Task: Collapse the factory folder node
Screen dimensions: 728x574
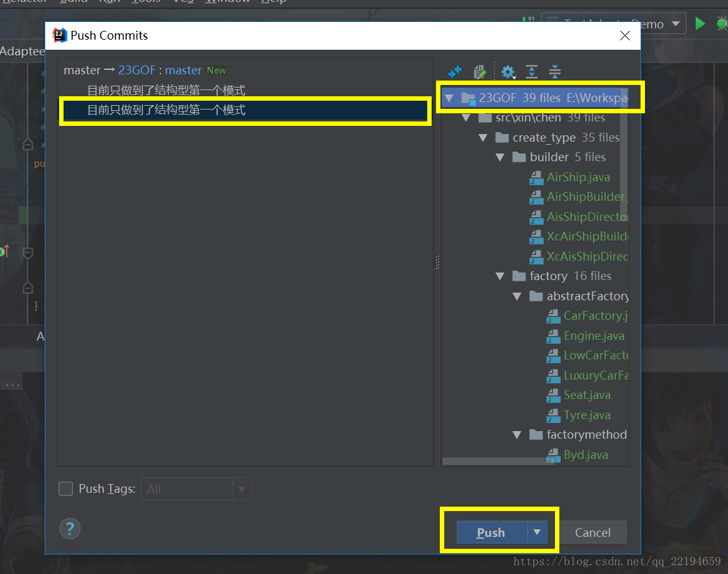Action: (500, 276)
